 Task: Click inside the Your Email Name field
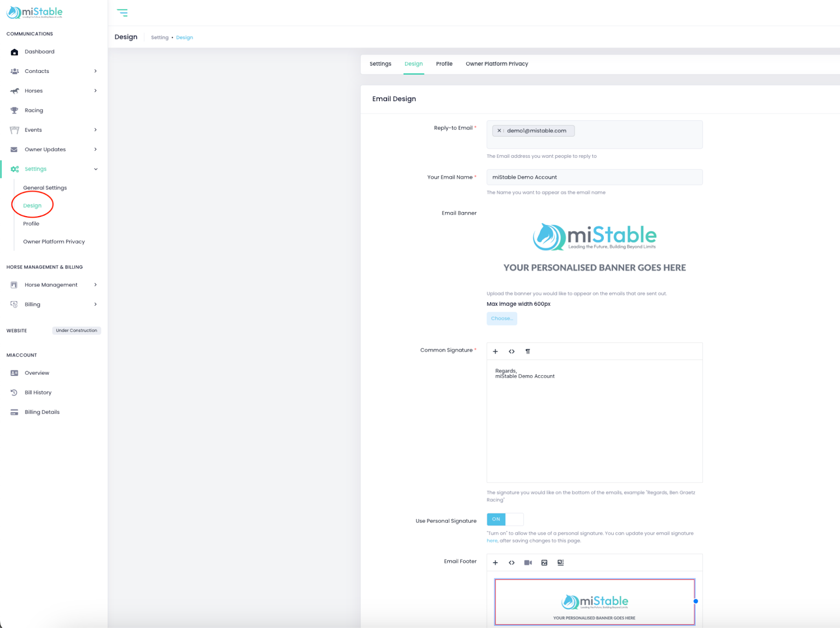point(594,177)
